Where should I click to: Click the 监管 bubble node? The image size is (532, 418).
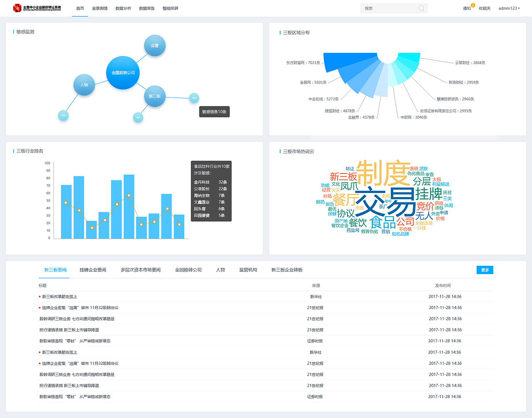click(155, 45)
